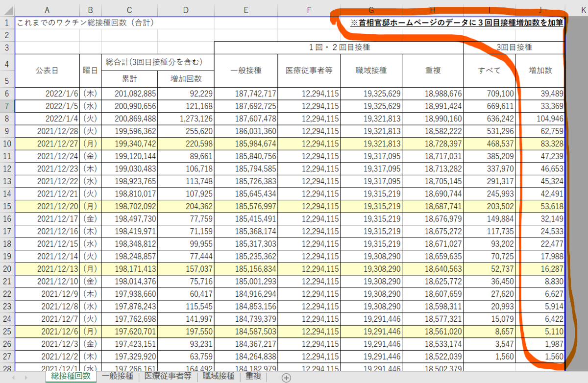Viewport: 588px width, 383px height.
Task: Click the 増加数 header cell
Action: [540, 71]
